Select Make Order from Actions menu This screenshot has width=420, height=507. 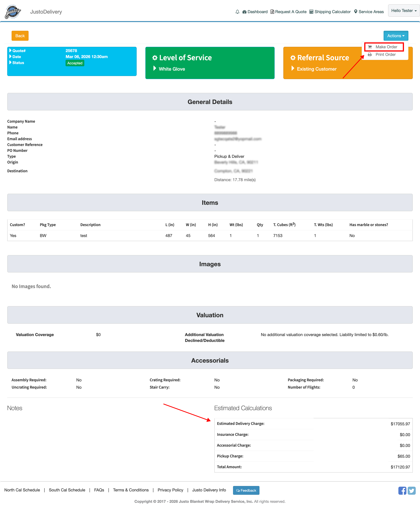tap(386, 47)
